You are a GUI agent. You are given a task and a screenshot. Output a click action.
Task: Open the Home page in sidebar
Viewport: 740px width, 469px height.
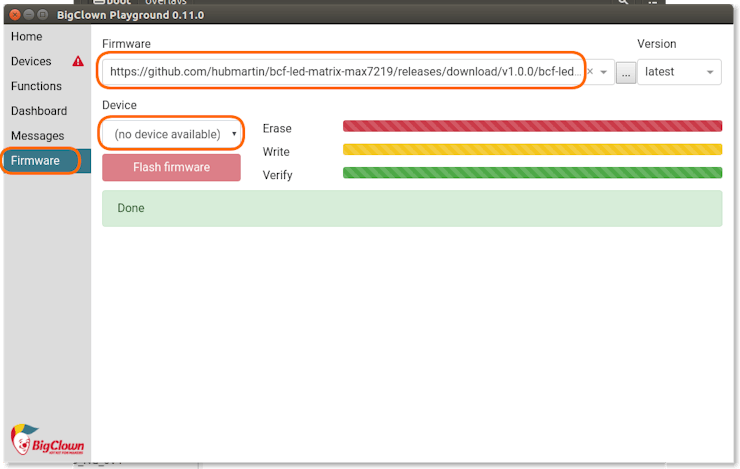pos(26,36)
